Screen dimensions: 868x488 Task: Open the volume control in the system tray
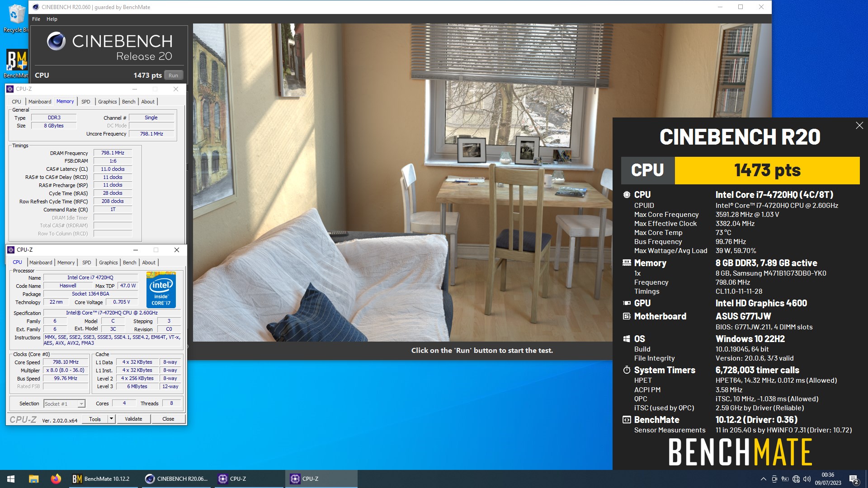(807, 479)
